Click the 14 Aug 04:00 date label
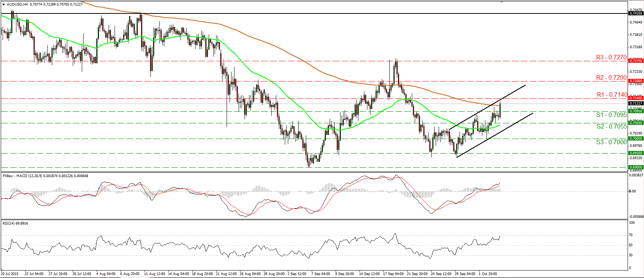Viewport: 644px width, 278px height. [178, 274]
